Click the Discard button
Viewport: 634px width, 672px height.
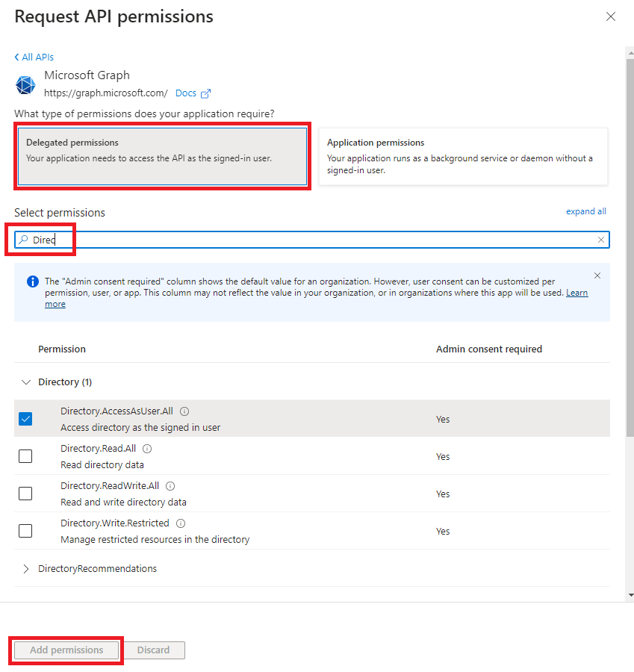click(154, 650)
